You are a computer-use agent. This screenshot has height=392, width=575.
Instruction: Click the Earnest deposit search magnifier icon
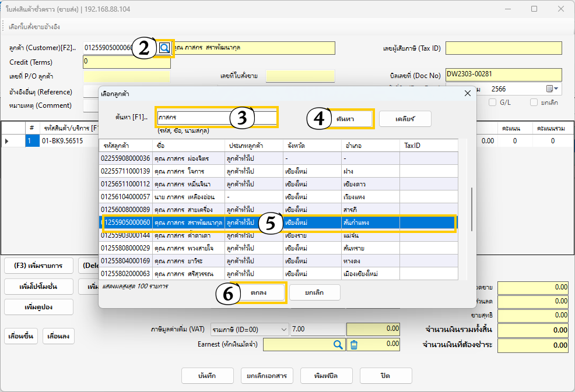(338, 345)
